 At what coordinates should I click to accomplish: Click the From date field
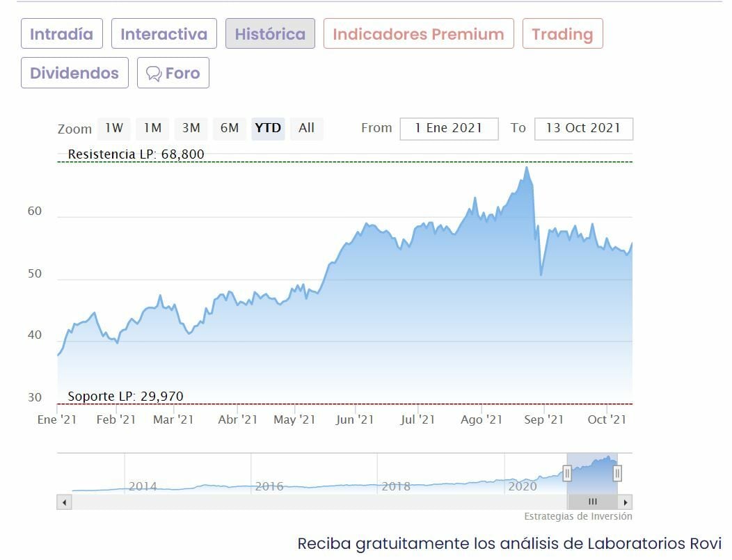449,129
